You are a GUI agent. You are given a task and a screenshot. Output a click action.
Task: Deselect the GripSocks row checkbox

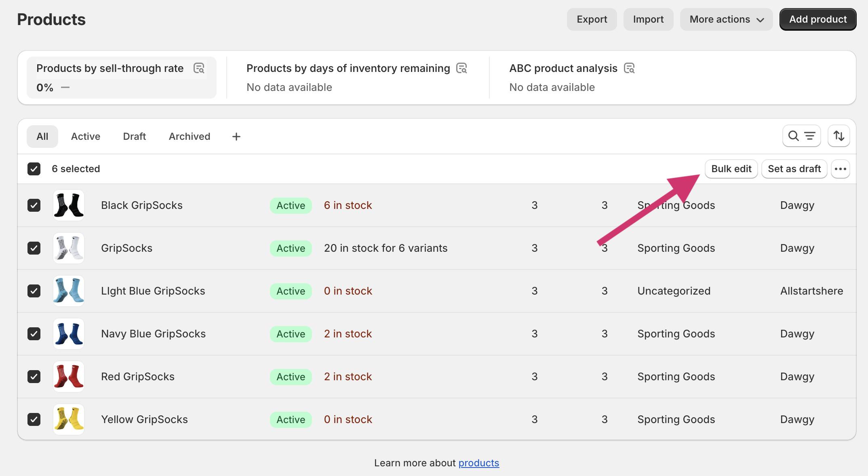(x=34, y=248)
